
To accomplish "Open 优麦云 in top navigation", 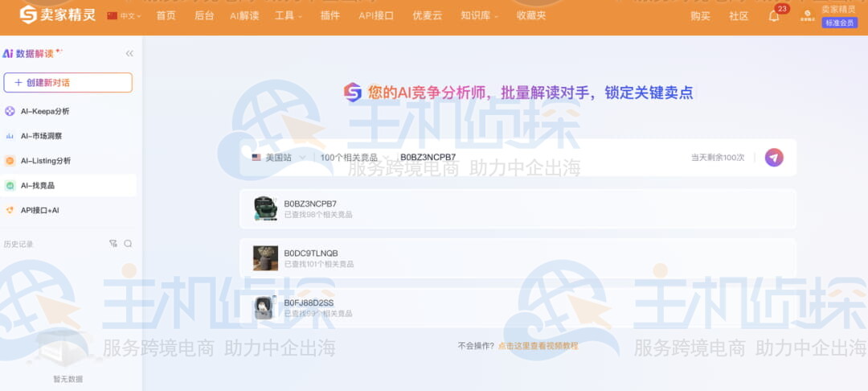I will point(428,16).
